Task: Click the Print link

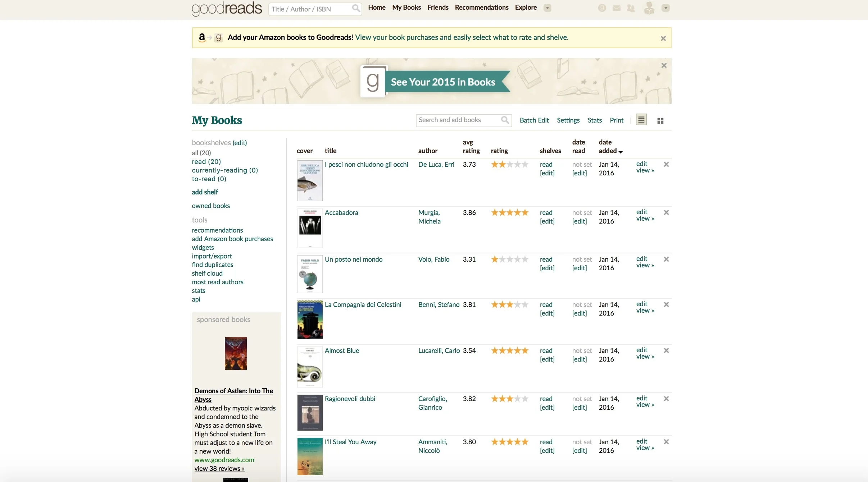Action: pos(617,120)
